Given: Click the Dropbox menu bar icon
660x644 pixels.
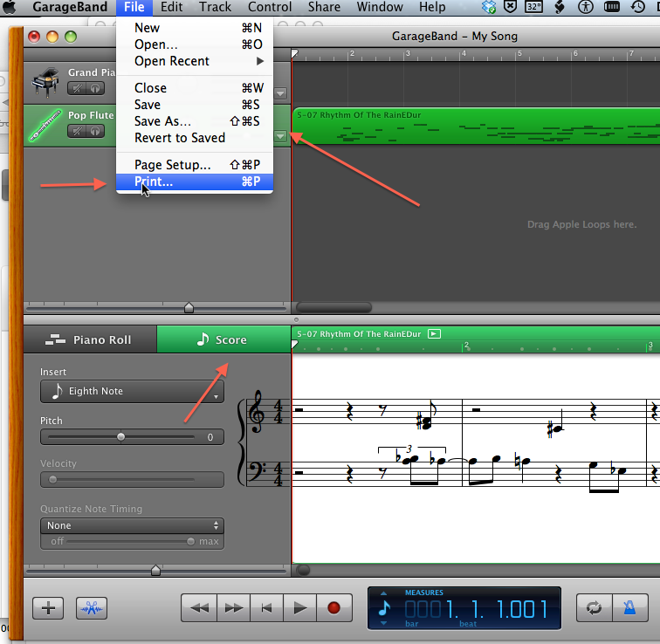Looking at the screenshot, I should 489,7.
